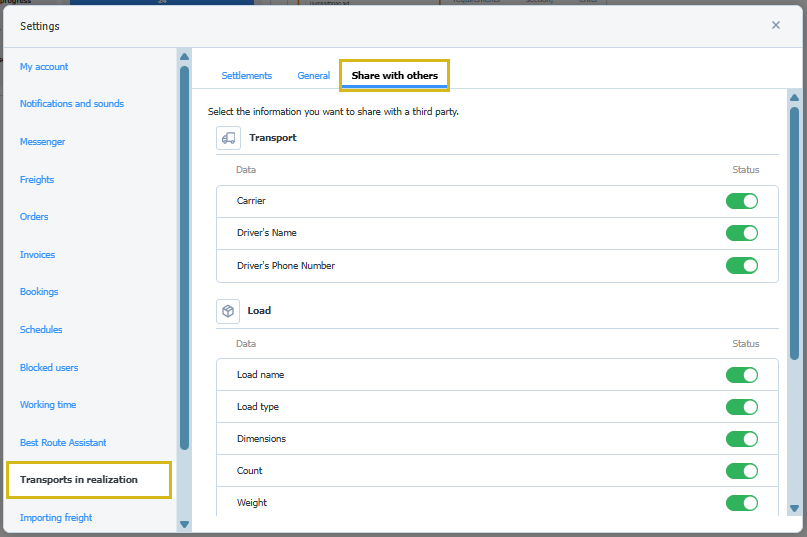Close the Settings dialog

pyautogui.click(x=775, y=25)
